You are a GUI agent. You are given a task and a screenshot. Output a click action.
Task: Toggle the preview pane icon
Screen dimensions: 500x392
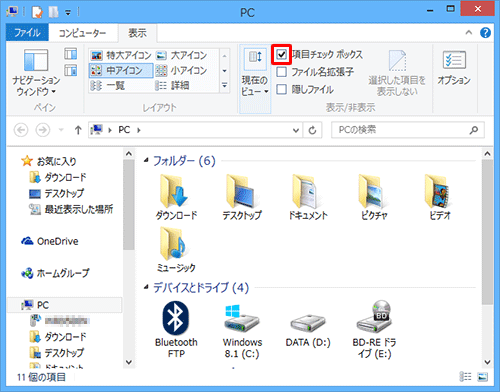point(71,54)
